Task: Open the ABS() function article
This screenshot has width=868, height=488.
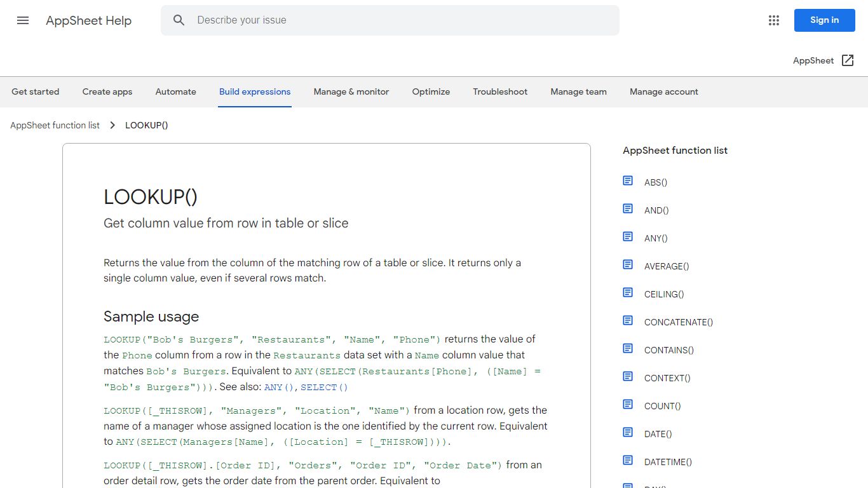Action: (656, 182)
